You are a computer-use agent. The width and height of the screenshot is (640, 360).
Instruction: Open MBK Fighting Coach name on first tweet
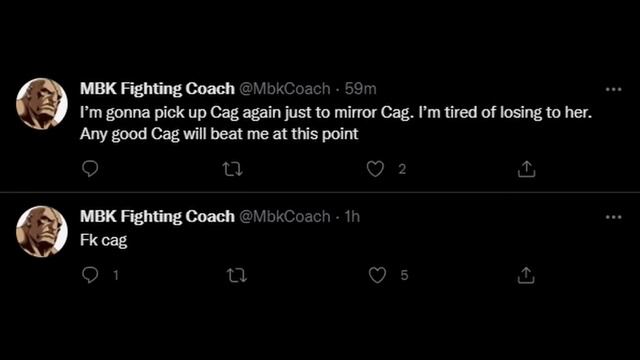coord(158,89)
